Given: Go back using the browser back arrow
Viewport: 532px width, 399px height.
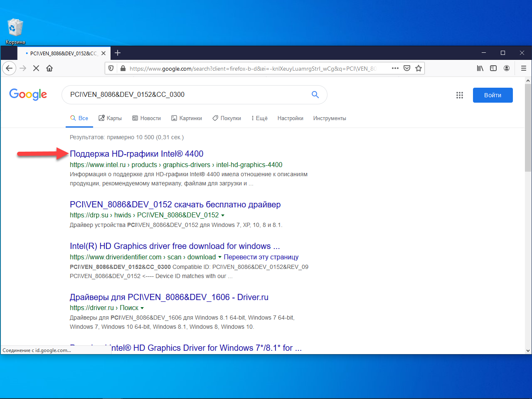Looking at the screenshot, I should tap(9, 68).
